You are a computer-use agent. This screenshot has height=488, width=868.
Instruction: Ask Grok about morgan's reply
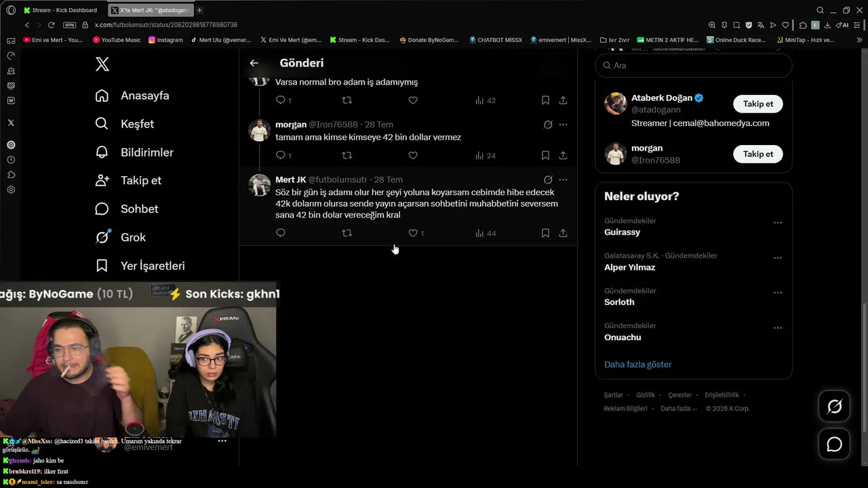click(548, 125)
